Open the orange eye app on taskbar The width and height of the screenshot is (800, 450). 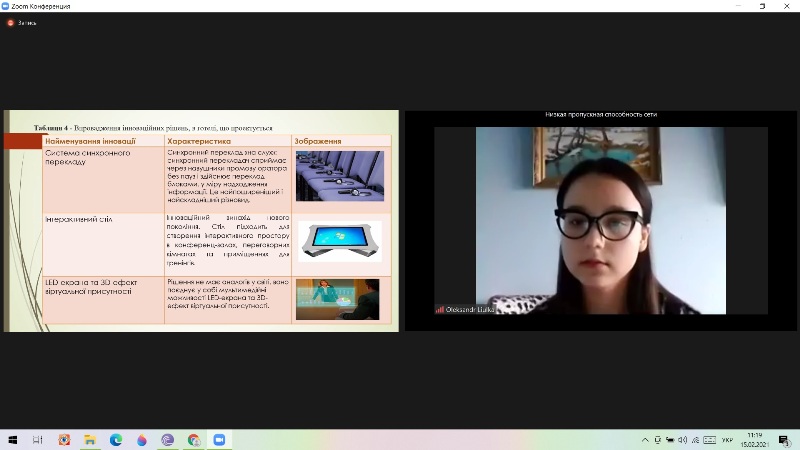64,440
